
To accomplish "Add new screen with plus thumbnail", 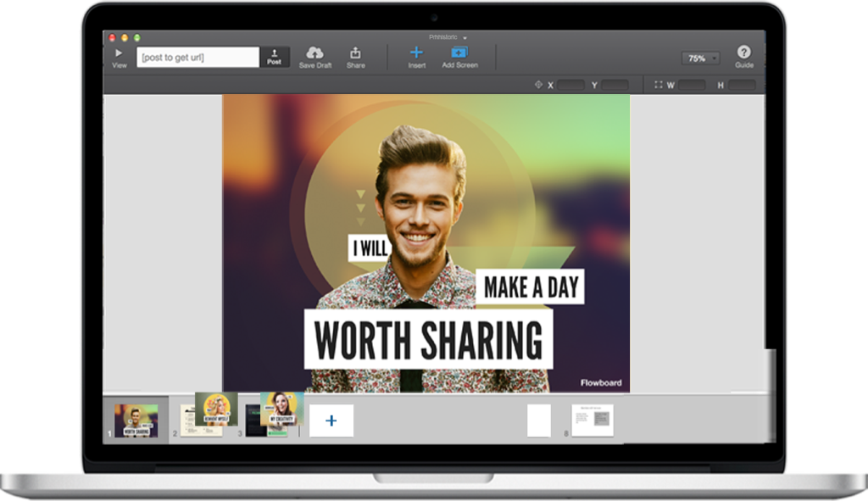I will pos(331,420).
